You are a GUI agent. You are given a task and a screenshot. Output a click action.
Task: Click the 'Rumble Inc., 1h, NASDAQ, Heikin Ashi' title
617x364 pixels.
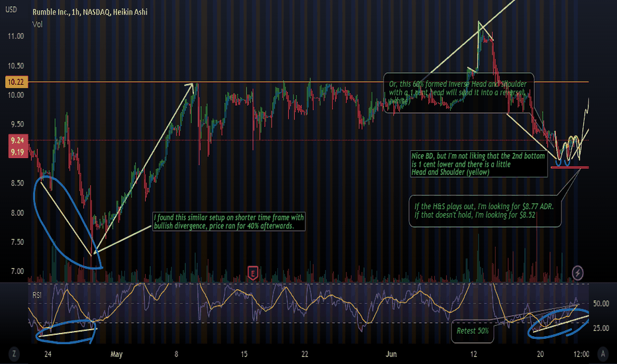click(x=90, y=12)
